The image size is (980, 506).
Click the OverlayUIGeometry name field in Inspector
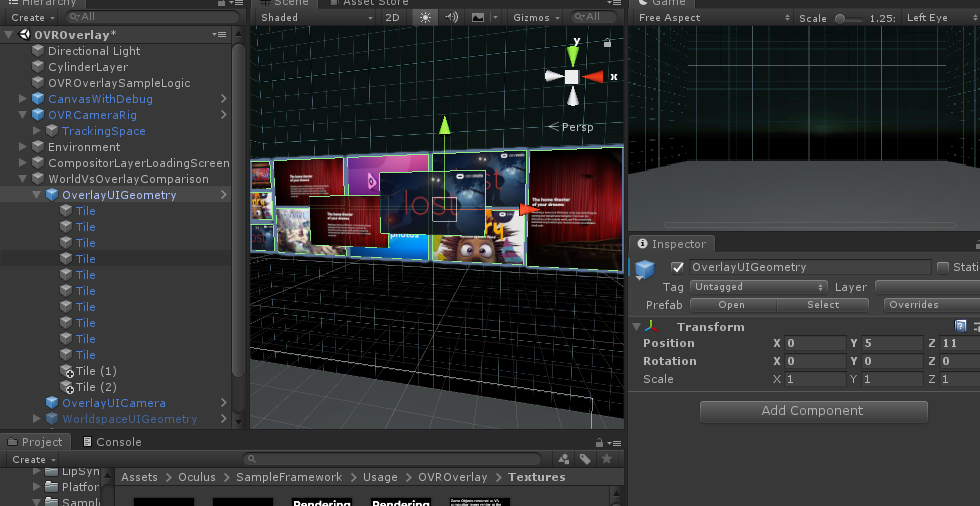(810, 267)
